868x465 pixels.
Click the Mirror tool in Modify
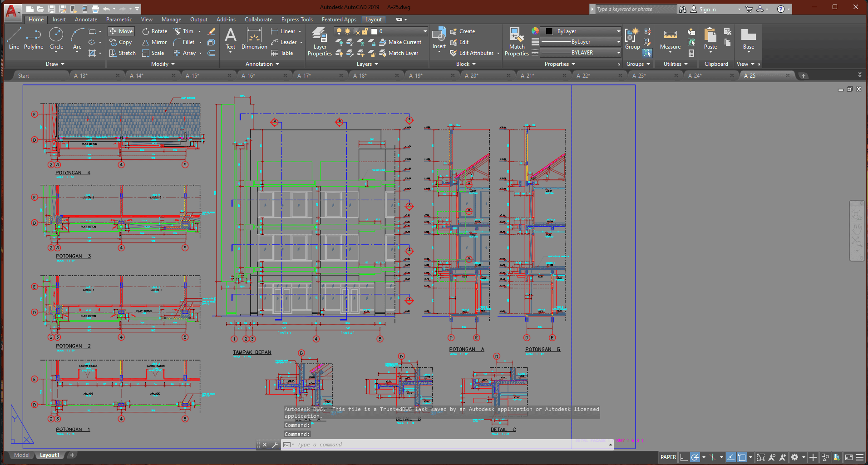point(154,42)
